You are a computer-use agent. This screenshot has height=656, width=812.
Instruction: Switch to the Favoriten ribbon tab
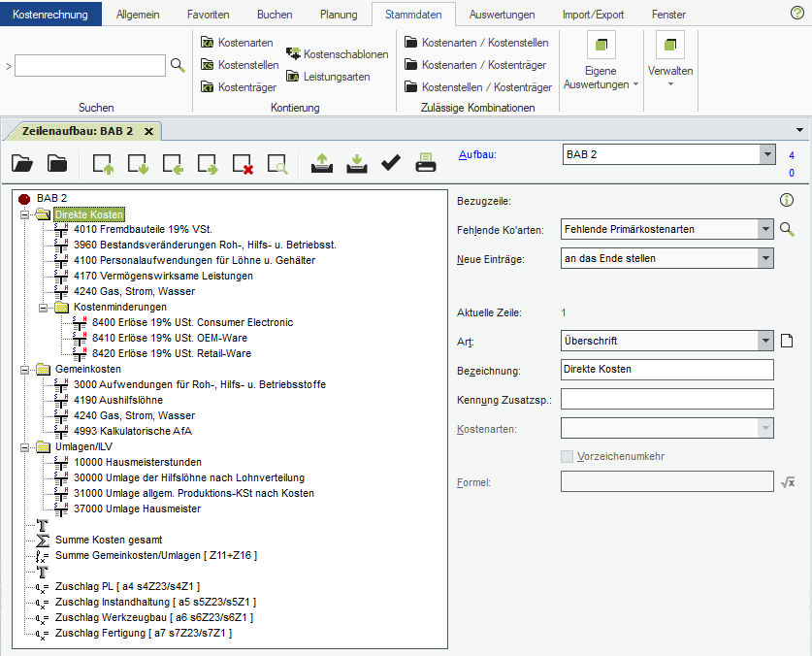pyautogui.click(x=209, y=15)
